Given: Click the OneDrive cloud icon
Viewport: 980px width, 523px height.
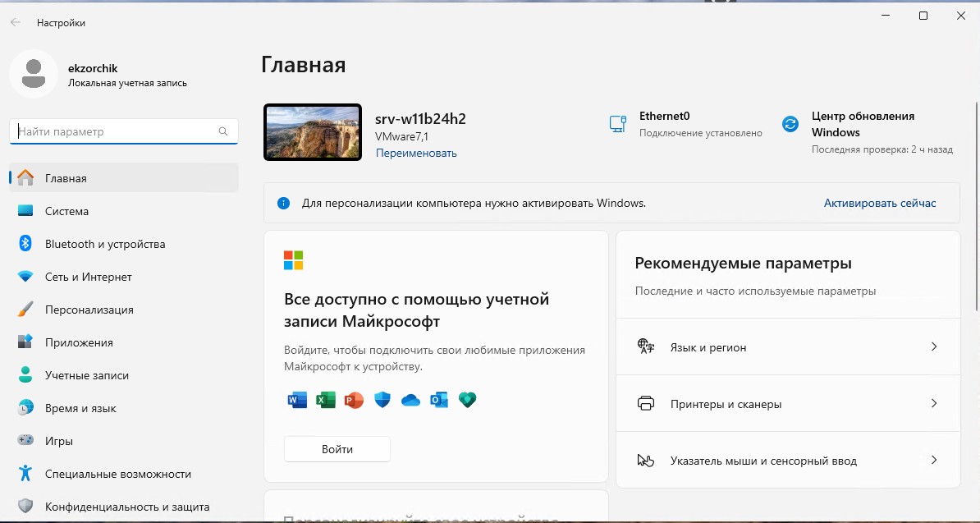Looking at the screenshot, I should pos(410,400).
